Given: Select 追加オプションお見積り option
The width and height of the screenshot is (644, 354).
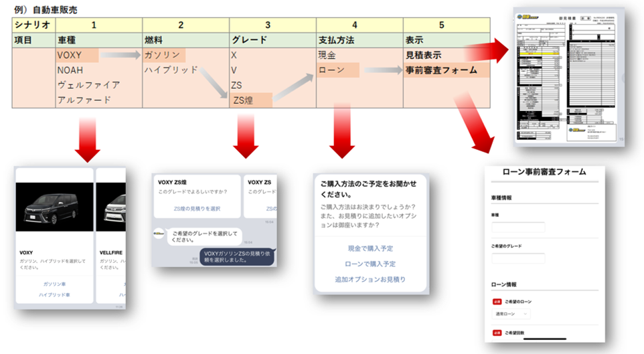Looking at the screenshot, I should click(x=370, y=279).
